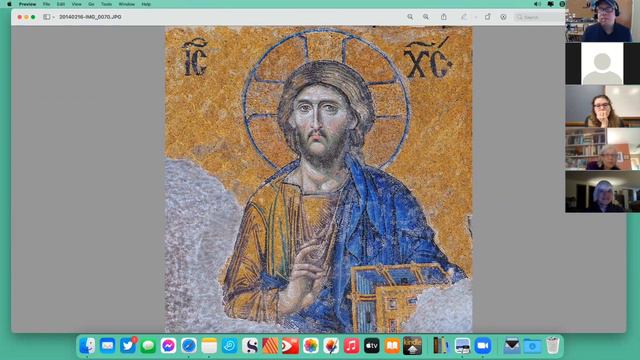Open the Tools menu
The image size is (640, 360).
pyautogui.click(x=107, y=4)
